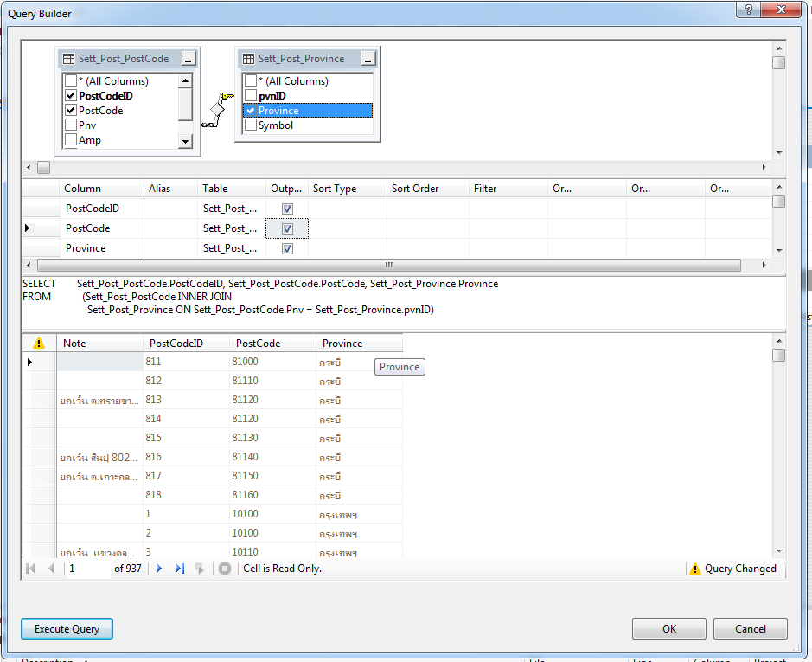The height and width of the screenshot is (662, 812).
Task: Toggle Output checkbox for PostCode row
Action: (x=287, y=228)
